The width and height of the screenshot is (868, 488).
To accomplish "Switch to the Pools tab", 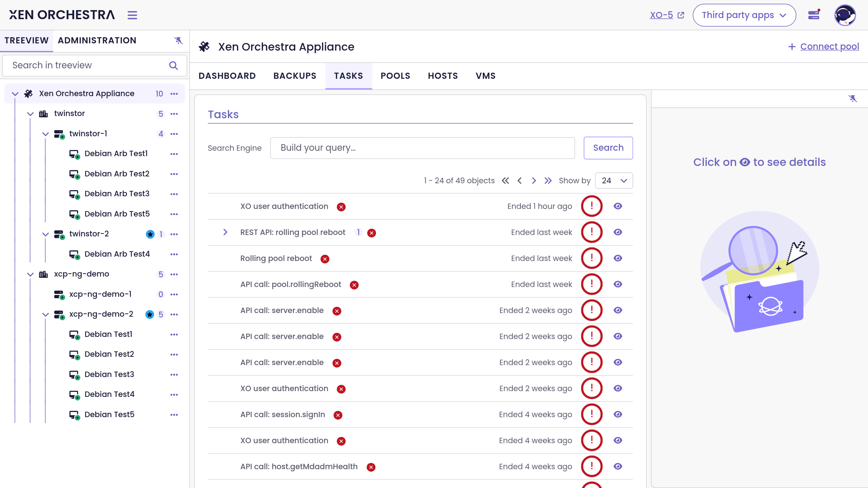I will coord(395,76).
